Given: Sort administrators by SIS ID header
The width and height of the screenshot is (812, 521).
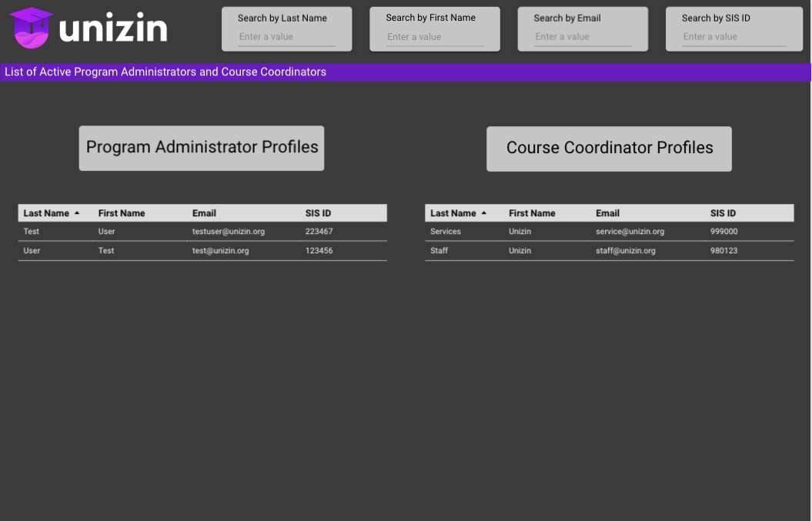Looking at the screenshot, I should tap(318, 213).
